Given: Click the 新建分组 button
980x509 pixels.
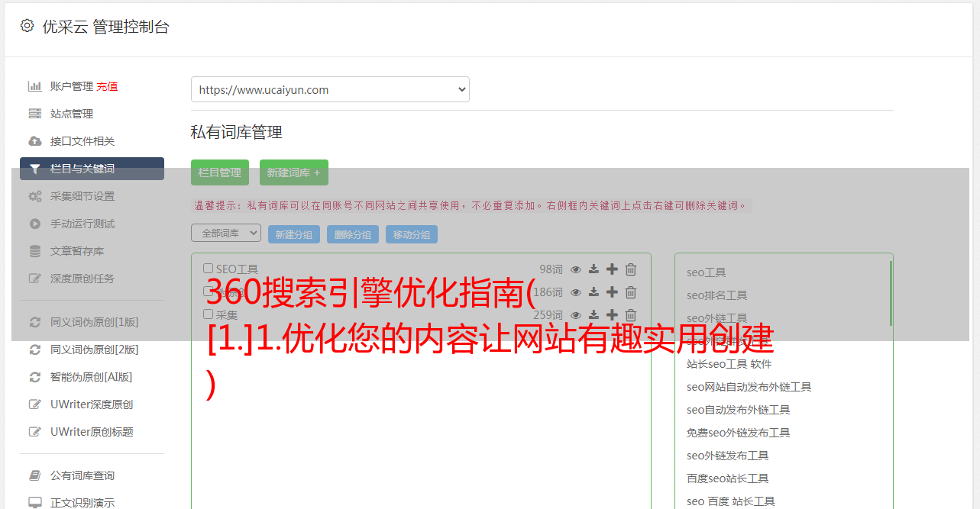Looking at the screenshot, I should coord(294,234).
